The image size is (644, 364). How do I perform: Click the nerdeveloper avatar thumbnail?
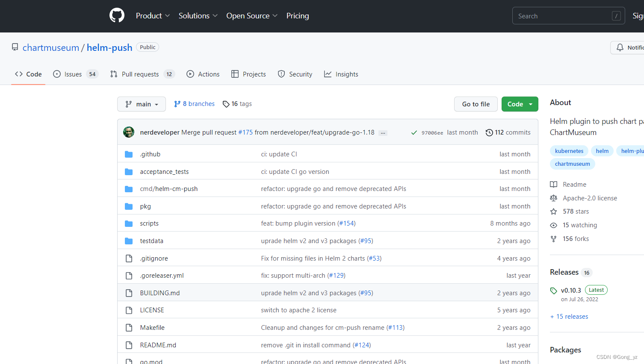coord(129,132)
